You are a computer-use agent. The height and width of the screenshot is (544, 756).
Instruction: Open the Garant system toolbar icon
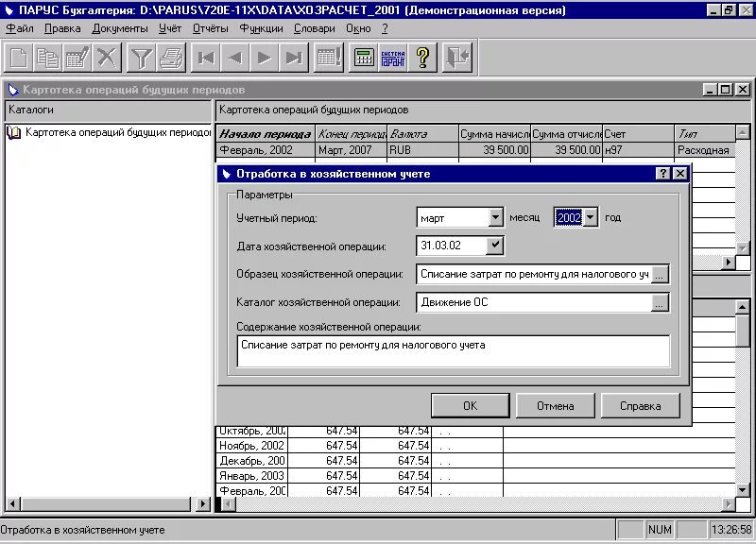393,58
